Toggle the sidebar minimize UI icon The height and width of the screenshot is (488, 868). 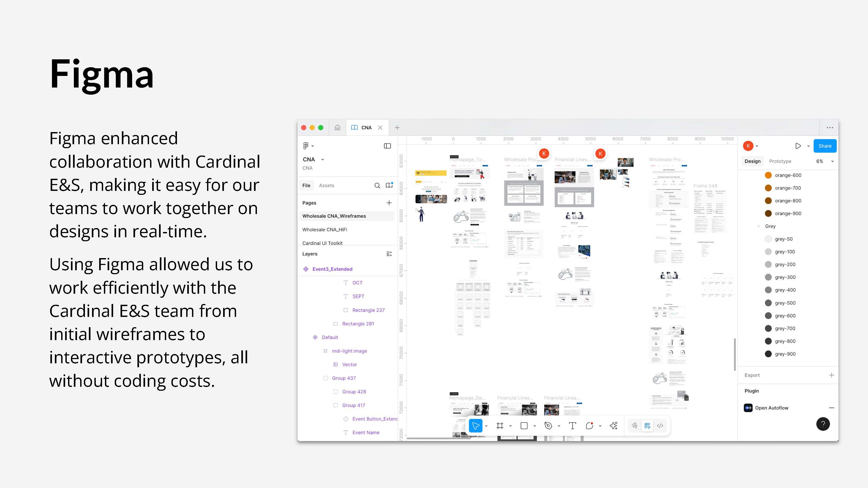[x=387, y=146]
